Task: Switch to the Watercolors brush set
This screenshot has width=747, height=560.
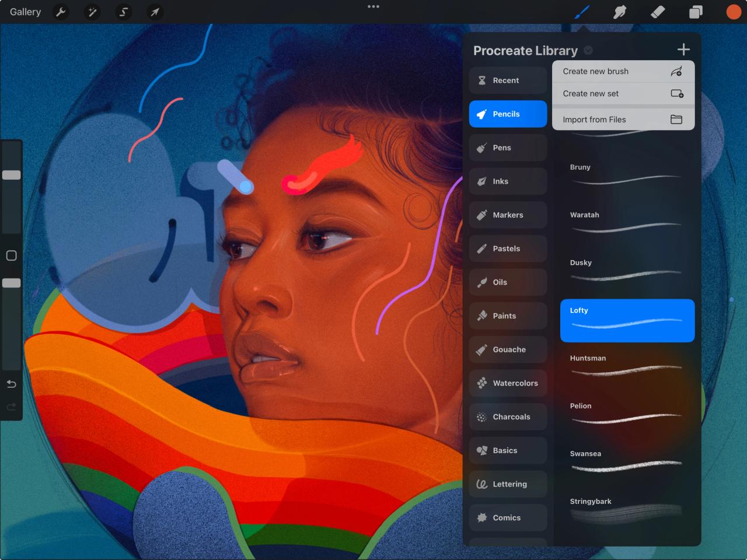Action: click(507, 383)
